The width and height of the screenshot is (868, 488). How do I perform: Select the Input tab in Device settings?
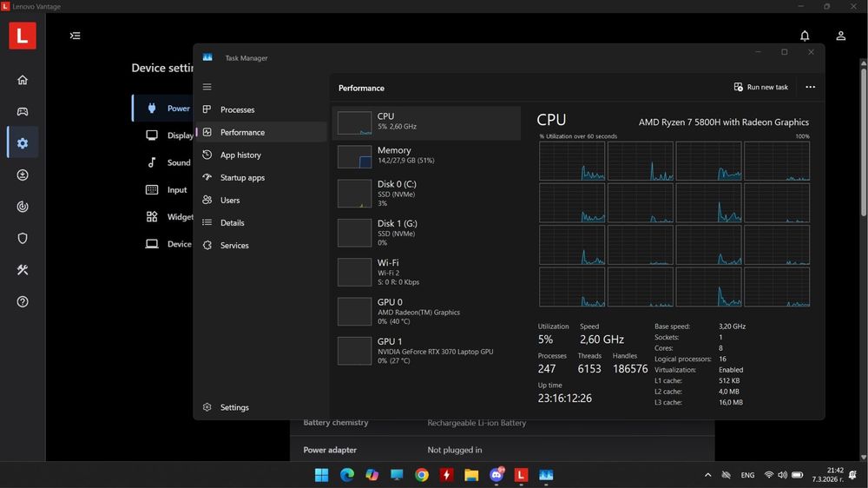[164, 189]
